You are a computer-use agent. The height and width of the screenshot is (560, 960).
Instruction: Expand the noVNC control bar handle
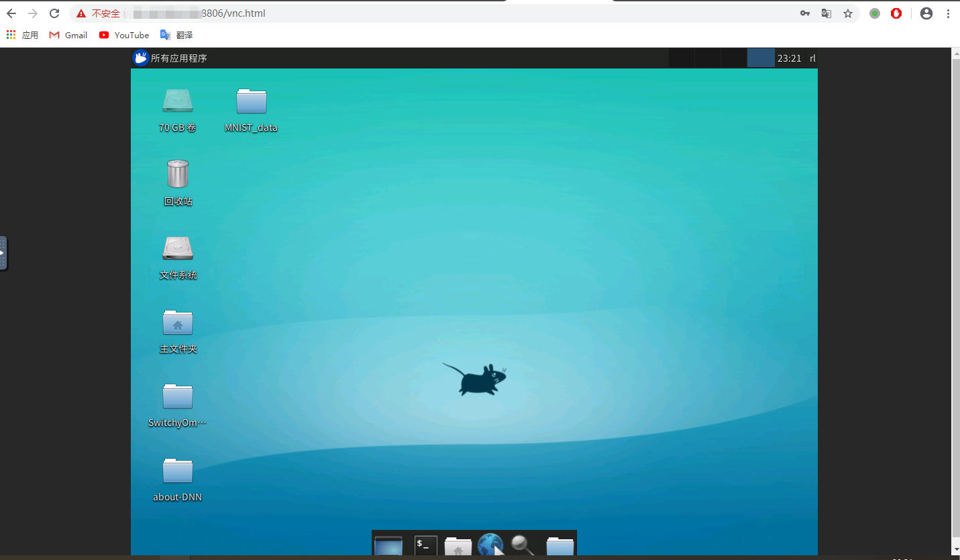tap(3, 253)
